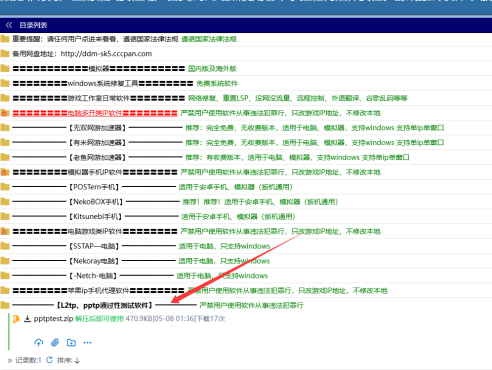Click the 遵循国家法律法规 green note
This screenshot has width=492, height=370.
point(209,39)
